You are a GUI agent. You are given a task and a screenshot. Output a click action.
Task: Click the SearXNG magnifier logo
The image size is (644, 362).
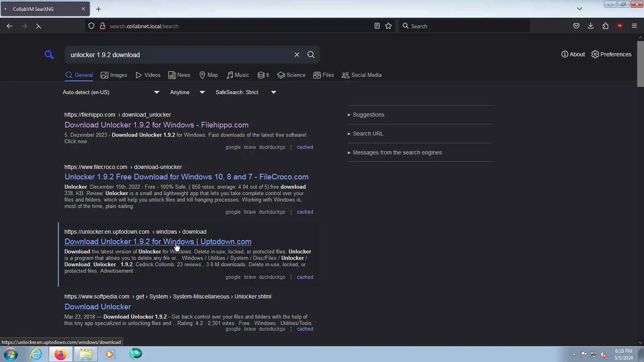pyautogui.click(x=49, y=55)
